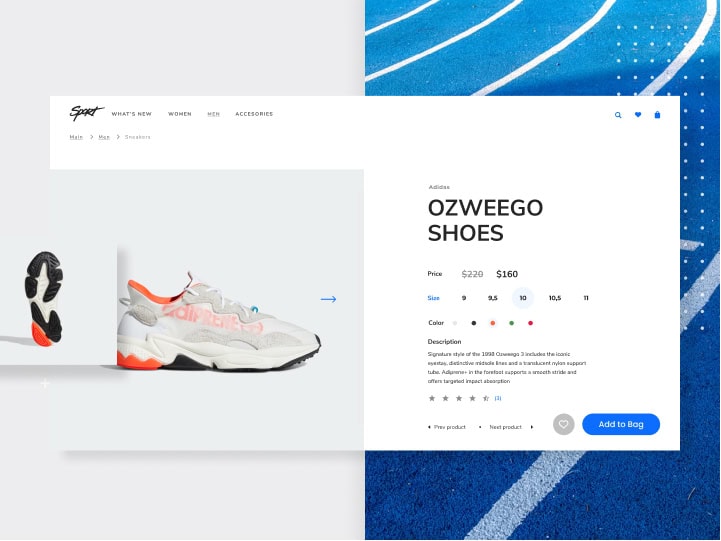Screen dimensions: 721x541
Task: Click the first rating star
Action: click(432, 398)
